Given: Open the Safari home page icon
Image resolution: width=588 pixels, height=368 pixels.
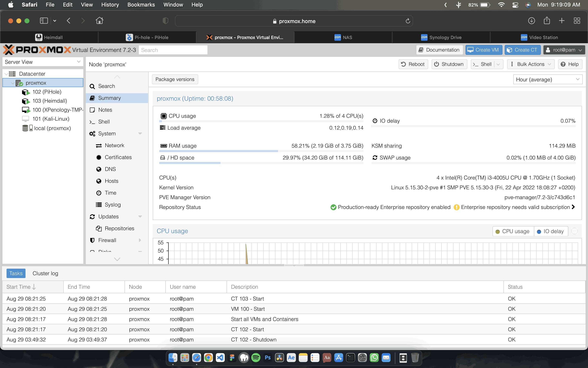Looking at the screenshot, I should pyautogui.click(x=99, y=21).
